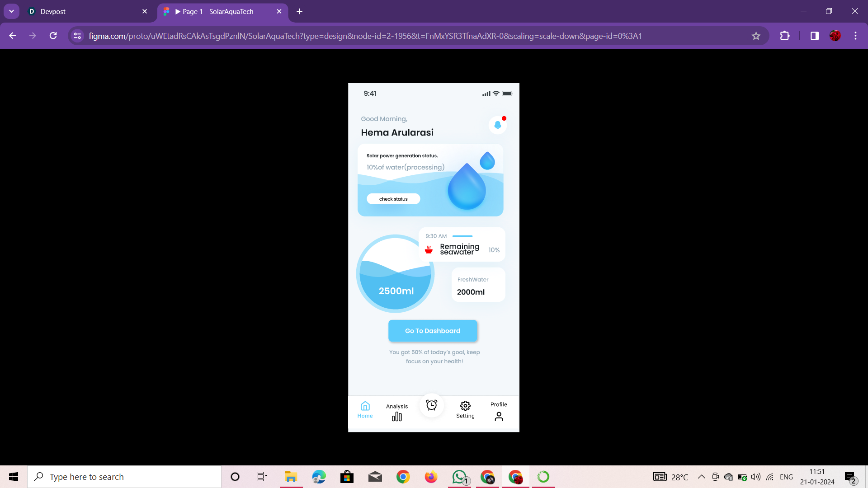Show hidden system tray icons

[x=701, y=477]
